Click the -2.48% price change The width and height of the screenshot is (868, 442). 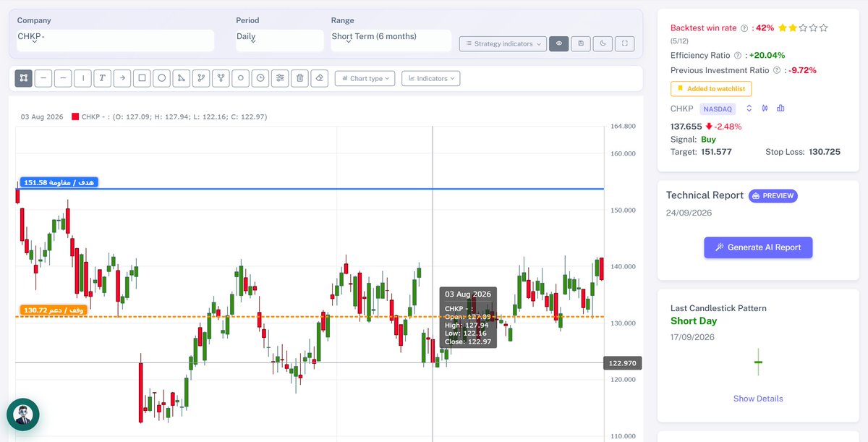(x=728, y=126)
